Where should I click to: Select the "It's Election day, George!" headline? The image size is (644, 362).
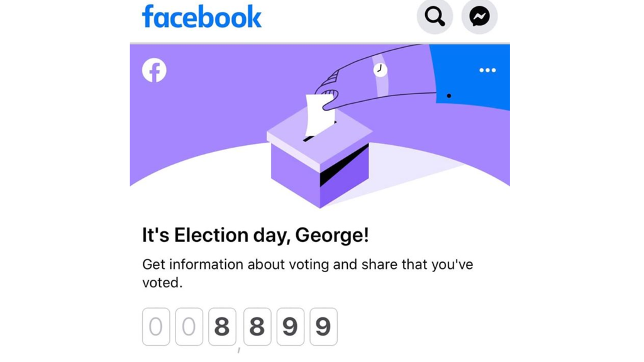[x=255, y=235]
